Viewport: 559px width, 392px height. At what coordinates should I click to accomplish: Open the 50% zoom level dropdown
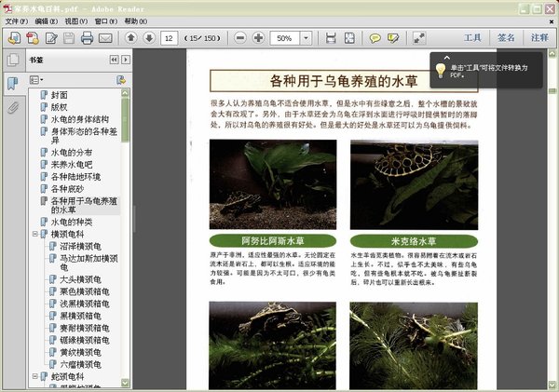pyautogui.click(x=307, y=38)
